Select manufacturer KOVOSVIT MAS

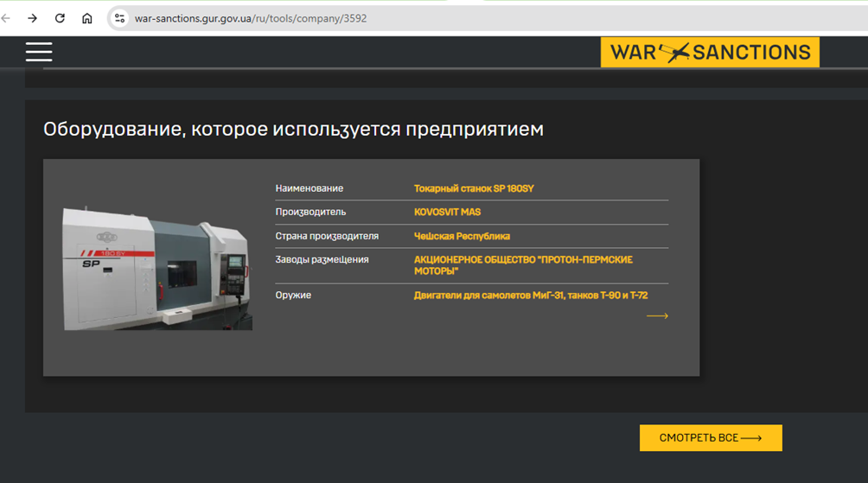(447, 212)
